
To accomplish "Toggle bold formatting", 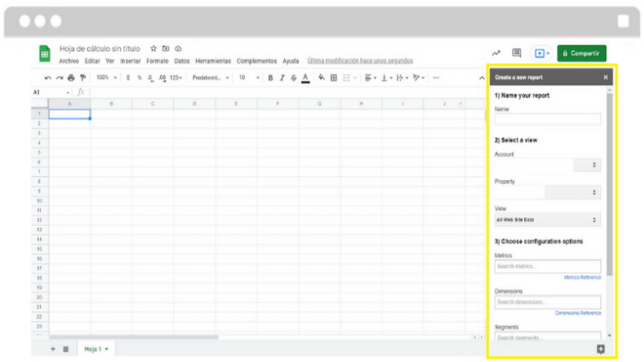I will click(270, 78).
